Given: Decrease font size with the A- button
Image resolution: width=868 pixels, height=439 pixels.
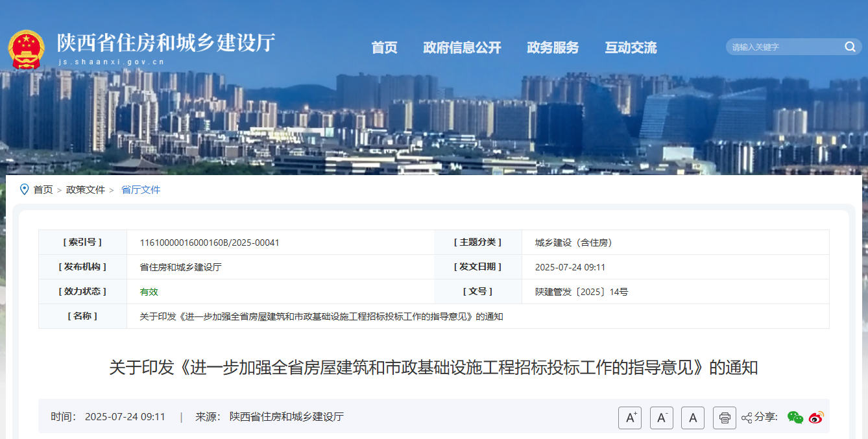Looking at the screenshot, I should click(x=662, y=418).
